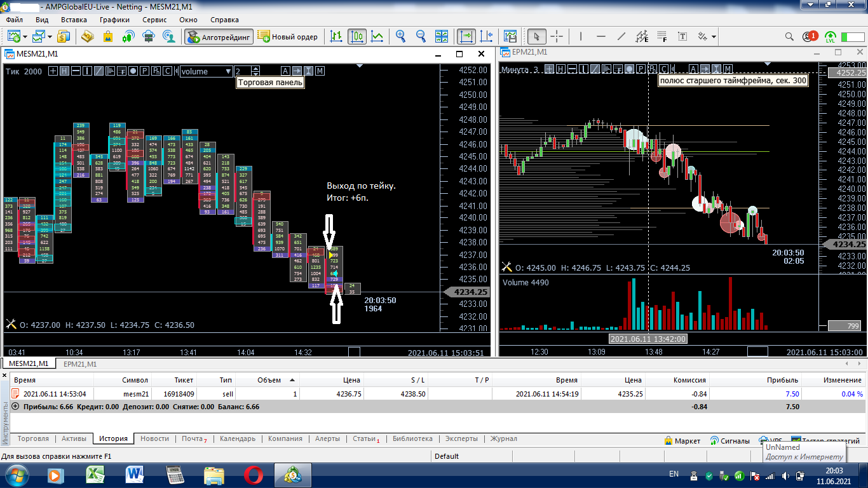This screenshot has height=488, width=868.
Task: Switch to bar chart display
Action: point(337,36)
